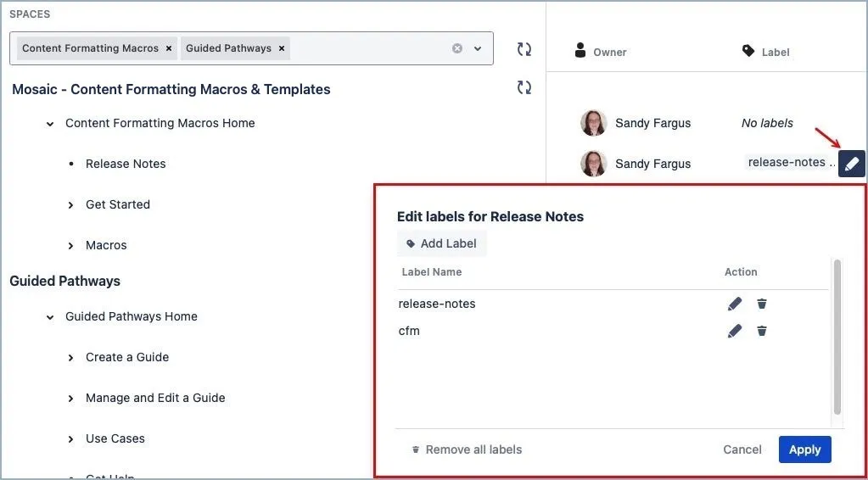Click Sandy Fargus avatar beside No labels
This screenshot has width=868, height=480.
593,123
